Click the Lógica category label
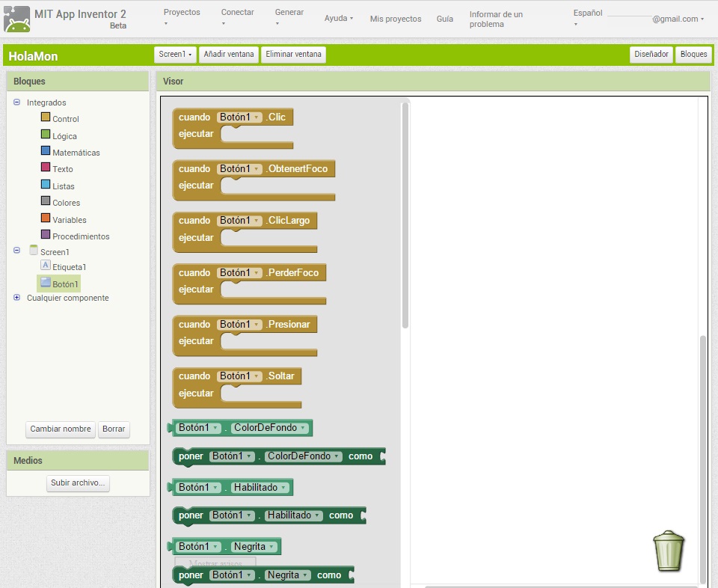Viewport: 718px width, 588px height. (64, 136)
